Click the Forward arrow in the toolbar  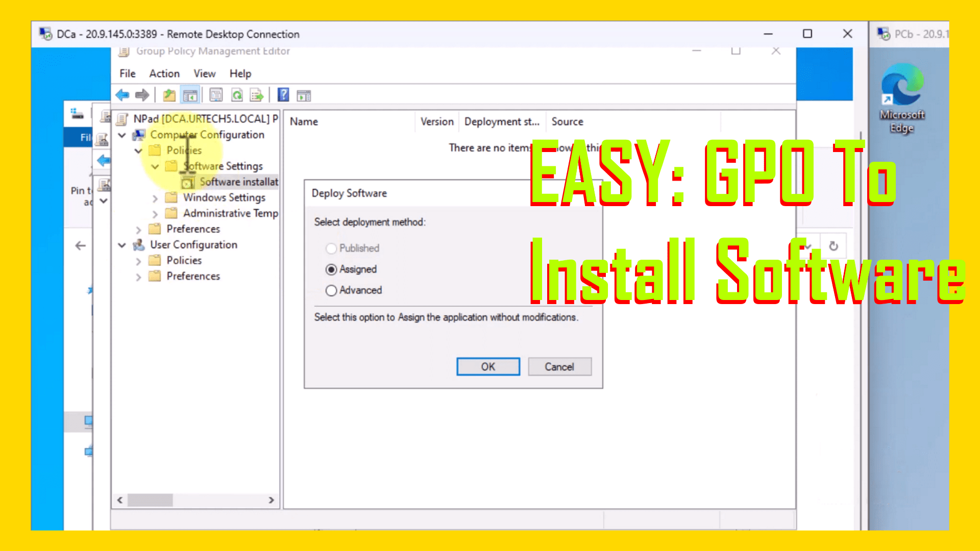pos(142,95)
